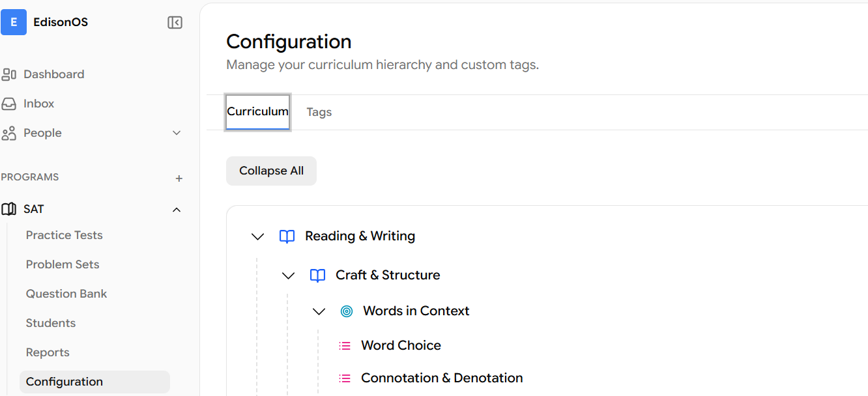Add a new program with plus icon
The image size is (868, 396).
(179, 178)
